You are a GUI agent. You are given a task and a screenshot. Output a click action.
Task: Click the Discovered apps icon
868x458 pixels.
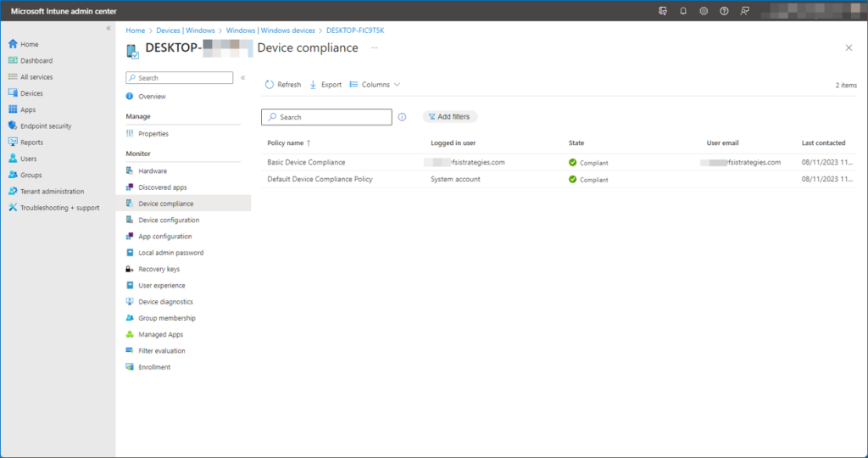[130, 187]
